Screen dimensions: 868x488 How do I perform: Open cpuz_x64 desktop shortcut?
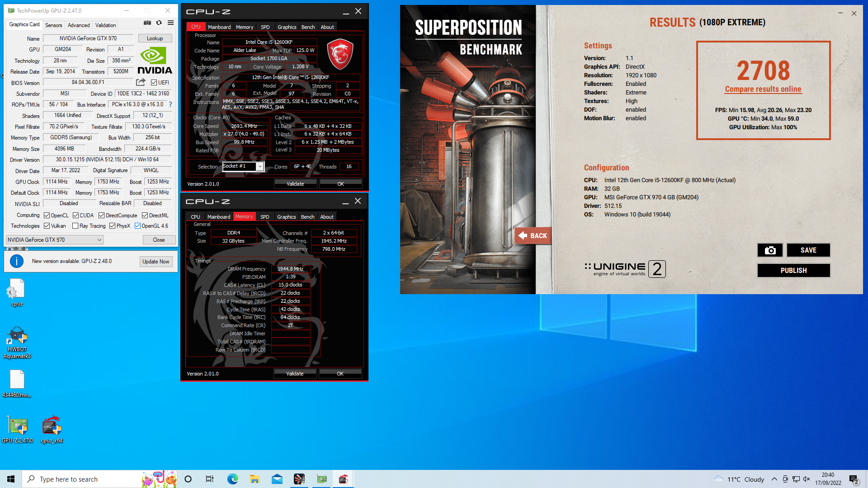pos(52,429)
